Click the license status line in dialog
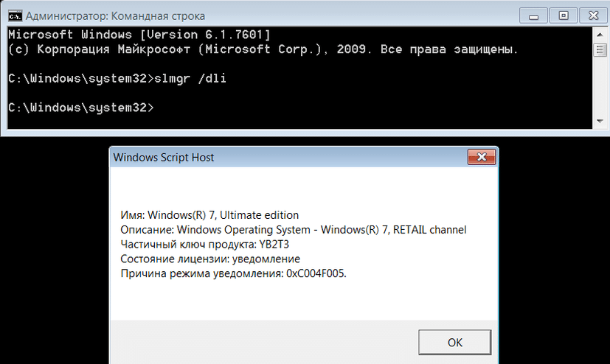This screenshot has height=364, width=610. point(210,259)
